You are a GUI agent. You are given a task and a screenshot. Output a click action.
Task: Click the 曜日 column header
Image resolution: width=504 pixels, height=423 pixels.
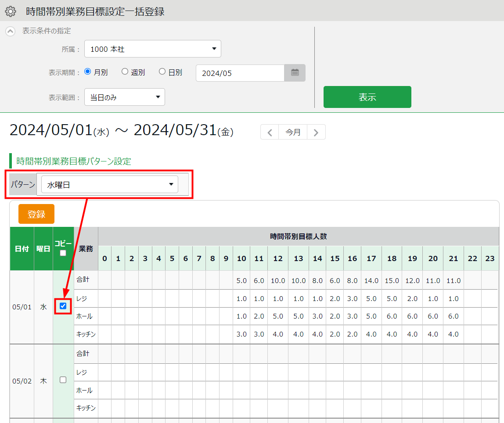[43, 249]
